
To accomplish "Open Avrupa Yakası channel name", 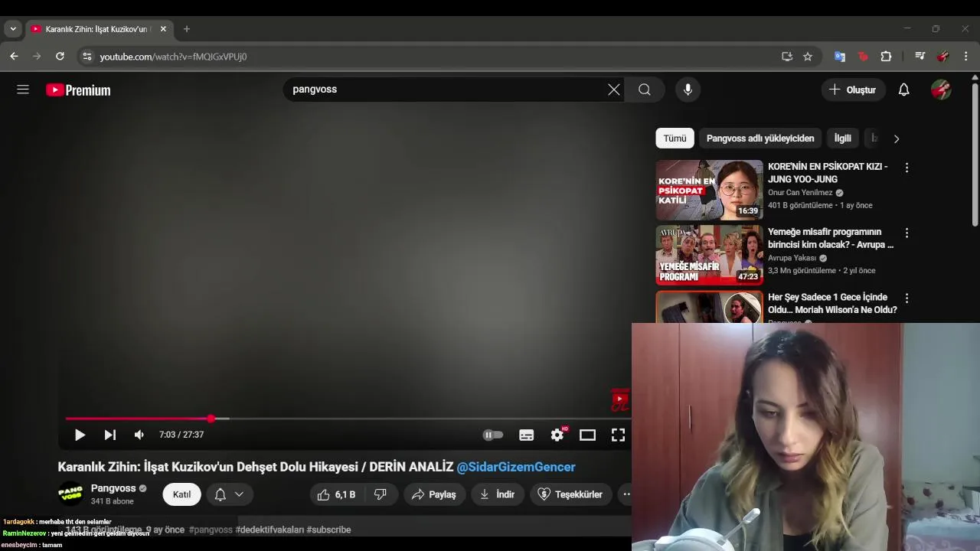I will (792, 258).
